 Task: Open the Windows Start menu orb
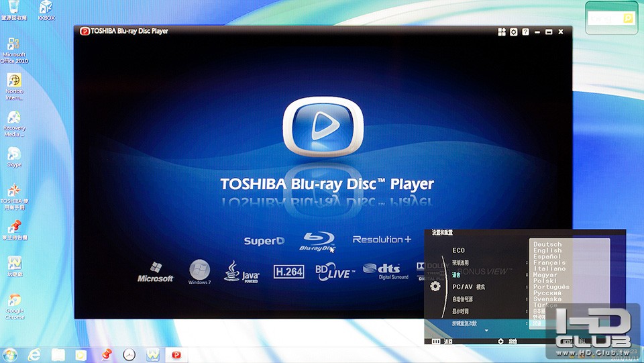point(9,354)
